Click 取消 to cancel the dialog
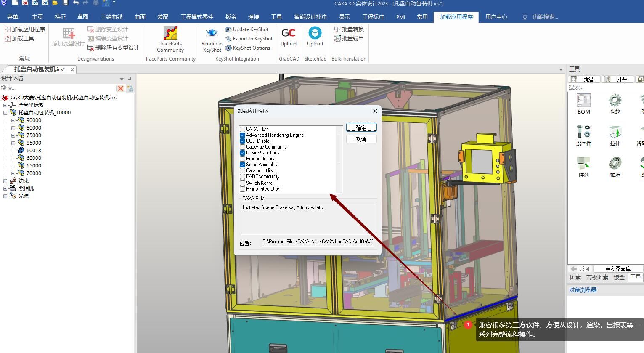 [361, 139]
